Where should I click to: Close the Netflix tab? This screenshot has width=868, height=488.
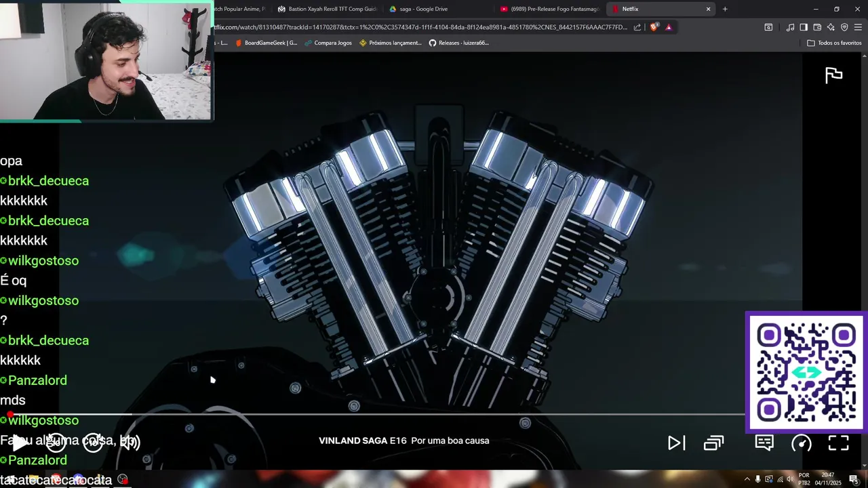click(708, 9)
